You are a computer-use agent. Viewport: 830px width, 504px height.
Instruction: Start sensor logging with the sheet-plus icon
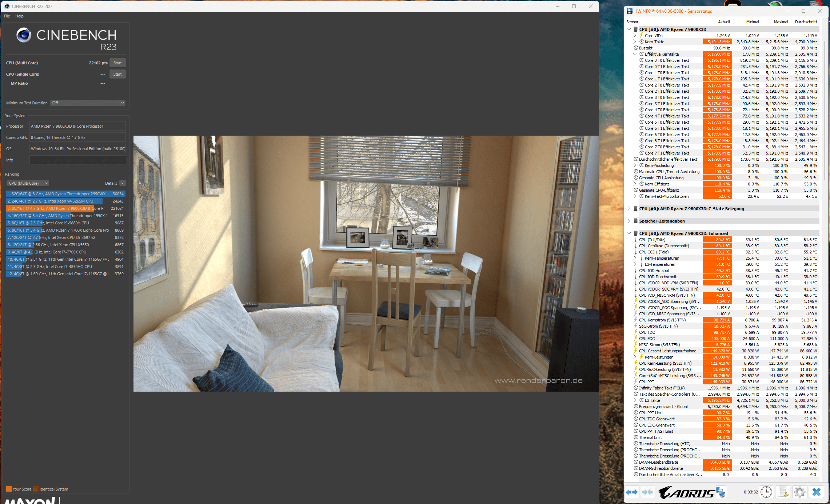point(783,492)
